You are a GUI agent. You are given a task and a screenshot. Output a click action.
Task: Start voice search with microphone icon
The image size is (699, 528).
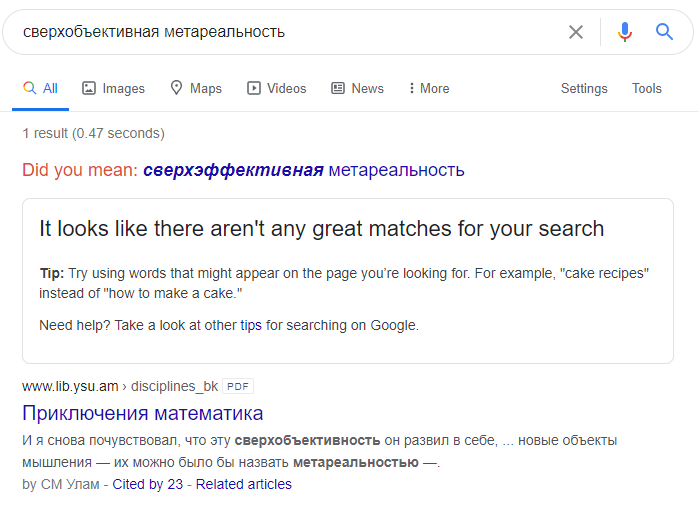(x=625, y=32)
